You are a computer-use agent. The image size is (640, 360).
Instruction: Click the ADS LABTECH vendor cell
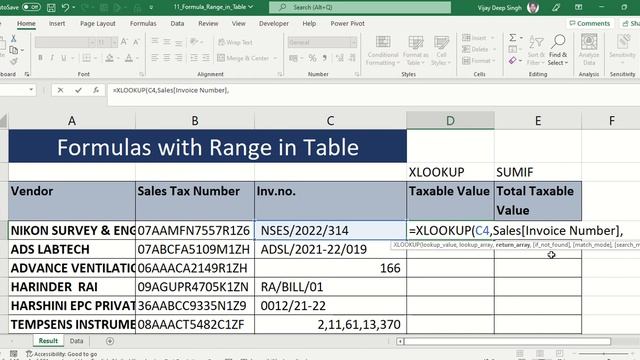[72, 249]
